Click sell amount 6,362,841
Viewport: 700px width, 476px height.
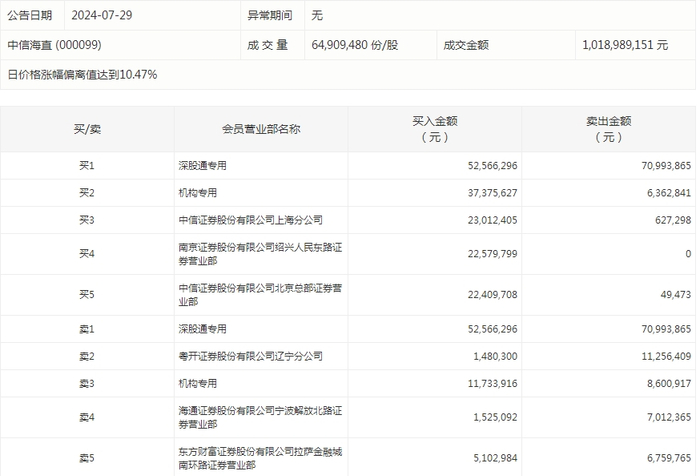click(669, 193)
